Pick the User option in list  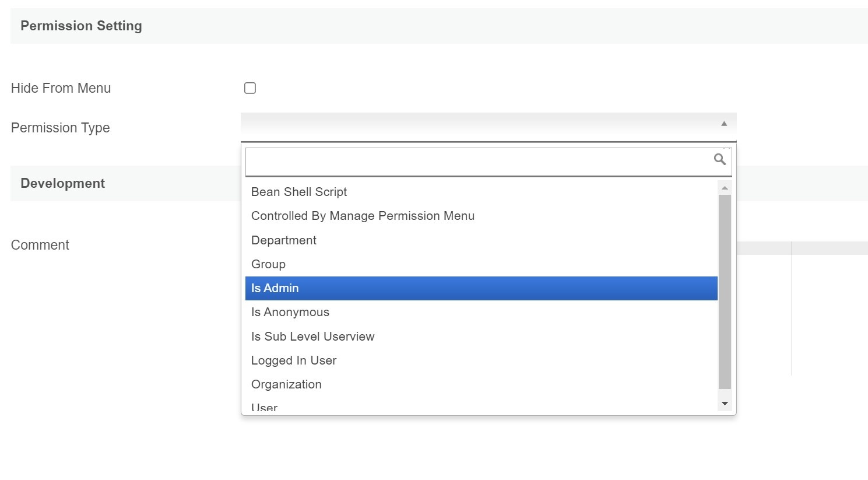point(264,407)
